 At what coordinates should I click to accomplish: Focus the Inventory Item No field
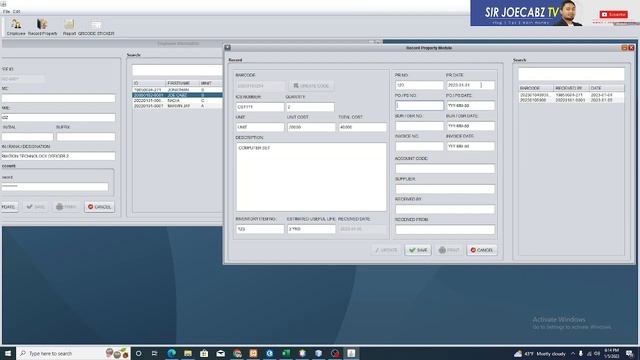click(260, 229)
